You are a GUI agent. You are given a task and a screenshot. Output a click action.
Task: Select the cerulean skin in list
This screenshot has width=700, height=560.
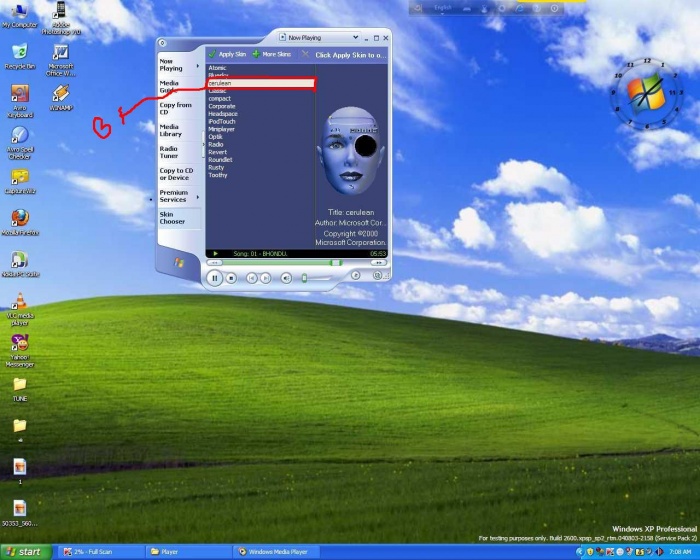pos(262,83)
